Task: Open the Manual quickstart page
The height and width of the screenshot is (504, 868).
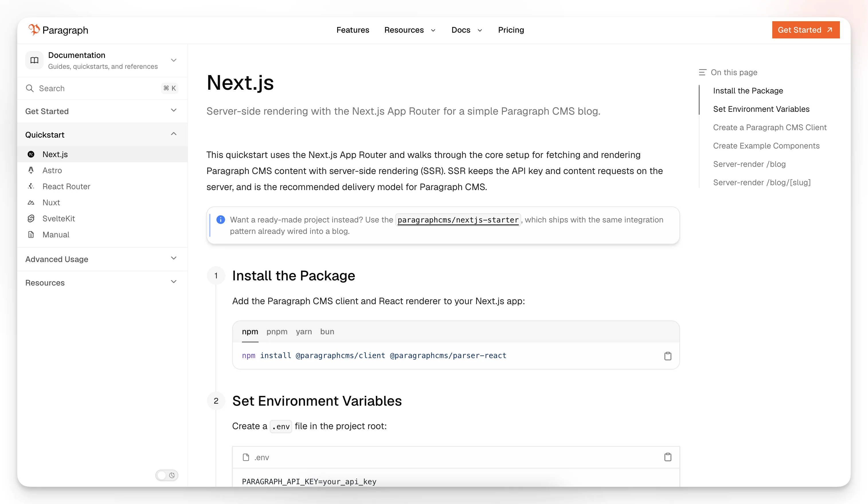Action: tap(102, 234)
